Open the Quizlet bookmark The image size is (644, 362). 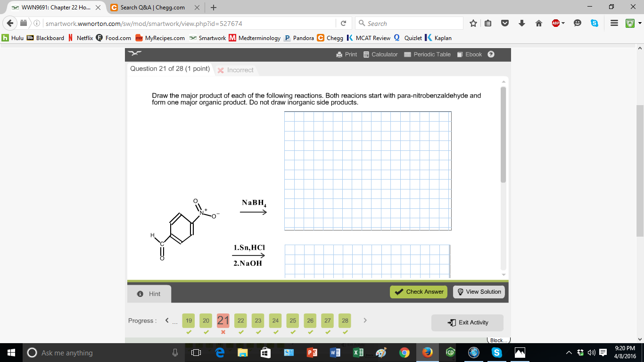[x=408, y=38]
